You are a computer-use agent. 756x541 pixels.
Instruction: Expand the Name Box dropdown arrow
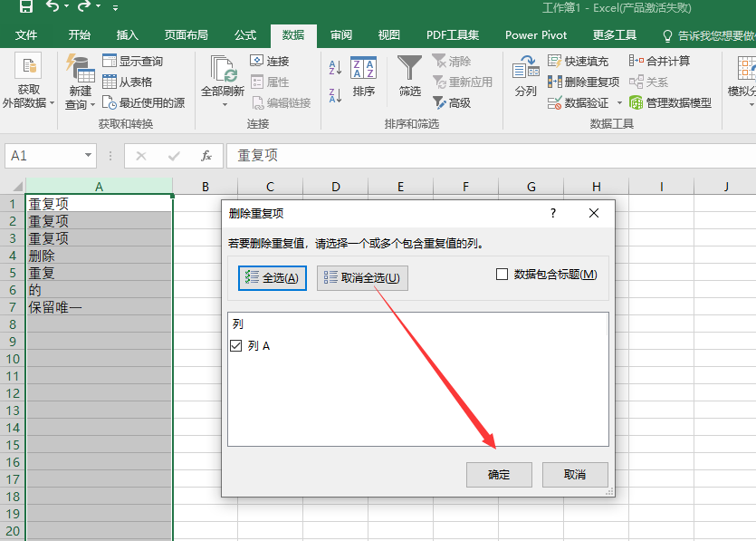[x=88, y=156]
